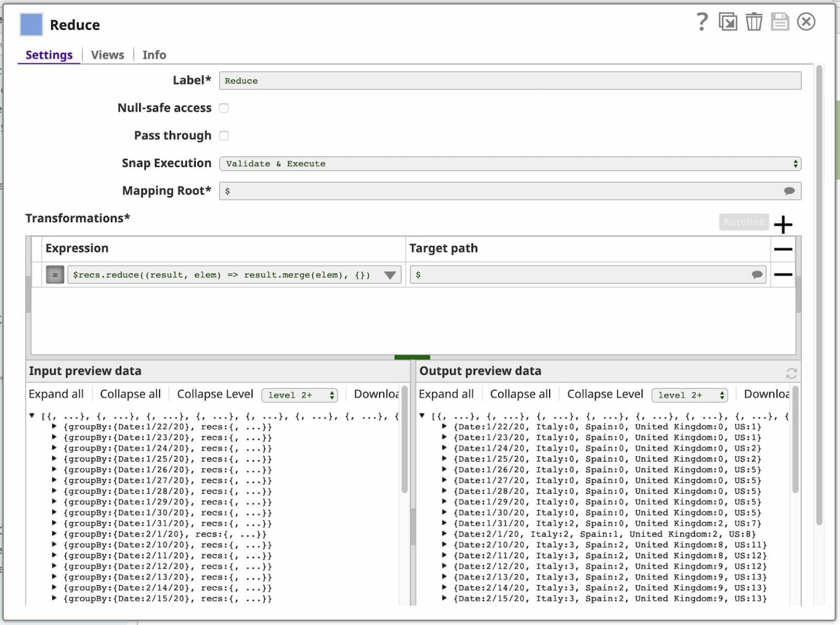Enable the Null-safe access checkbox

(x=224, y=108)
